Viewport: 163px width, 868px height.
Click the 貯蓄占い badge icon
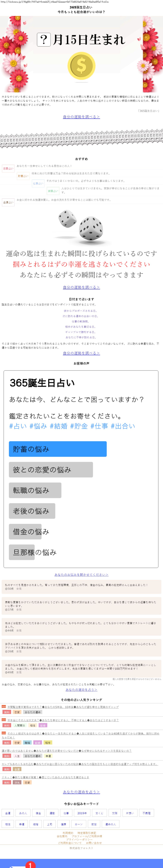(23, 176)
